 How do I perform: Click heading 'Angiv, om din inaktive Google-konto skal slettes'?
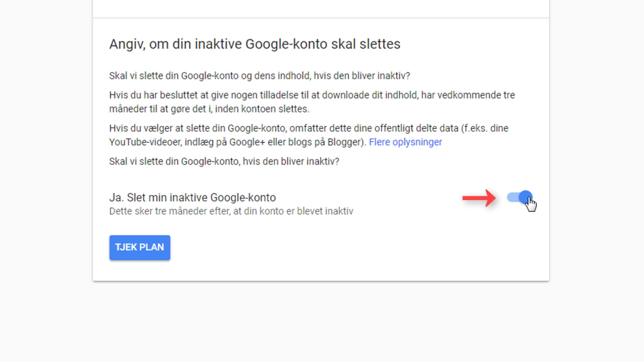(255, 44)
